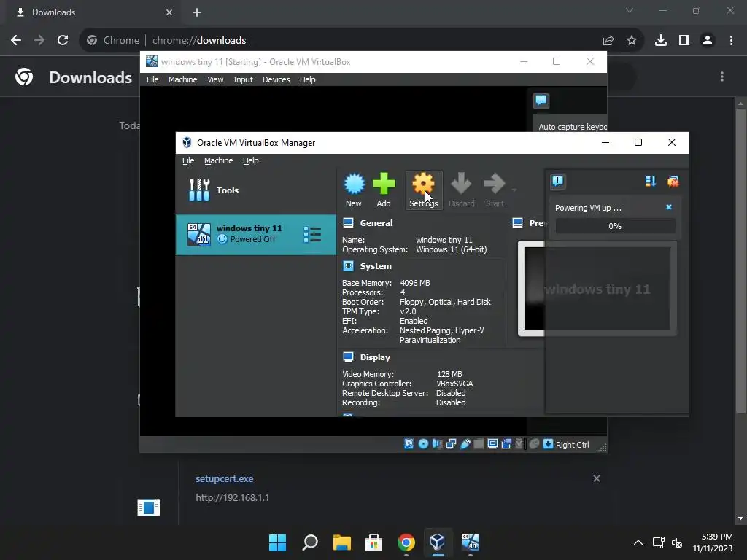This screenshot has width=747, height=560.
Task: Click the Display section header
Action: pos(375,357)
